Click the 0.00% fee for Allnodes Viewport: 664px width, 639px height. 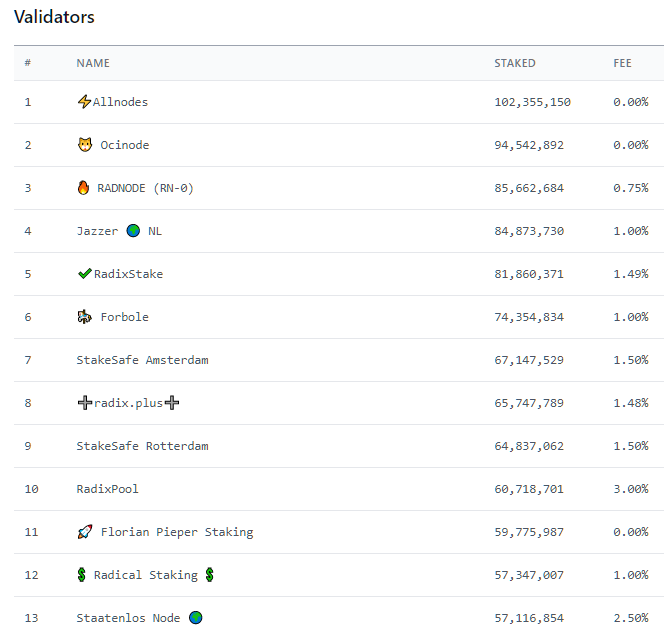(631, 102)
